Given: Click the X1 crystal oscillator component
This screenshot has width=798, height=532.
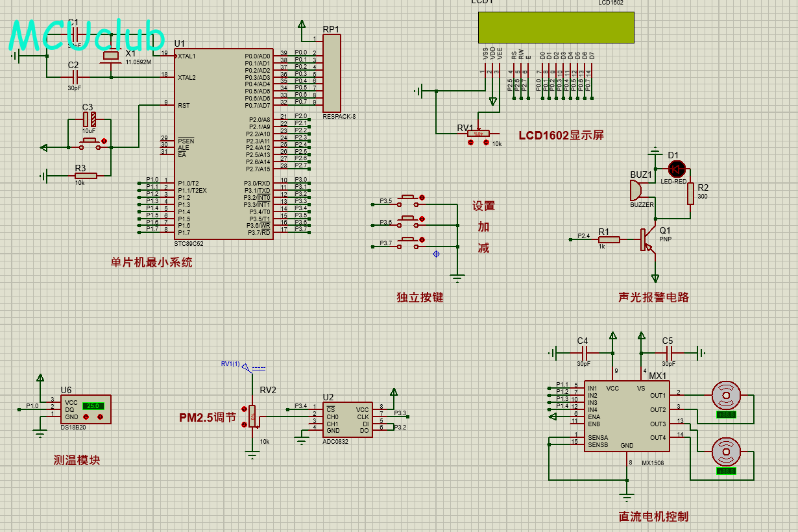Looking at the screenshot, I should pyautogui.click(x=111, y=56).
